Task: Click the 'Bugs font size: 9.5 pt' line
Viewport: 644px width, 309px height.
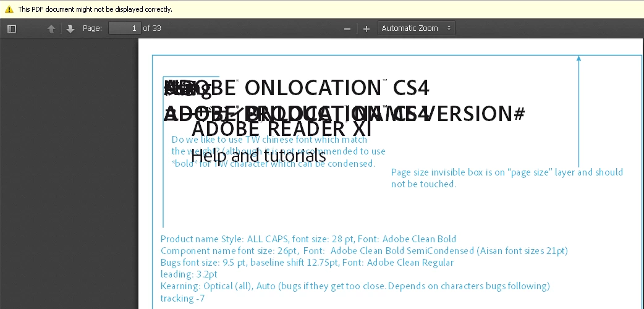Action: point(307,263)
